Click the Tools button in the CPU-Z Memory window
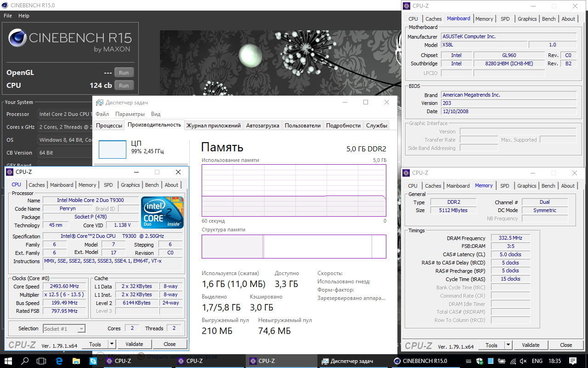Image resolution: width=588 pixels, height=368 pixels. [492, 345]
